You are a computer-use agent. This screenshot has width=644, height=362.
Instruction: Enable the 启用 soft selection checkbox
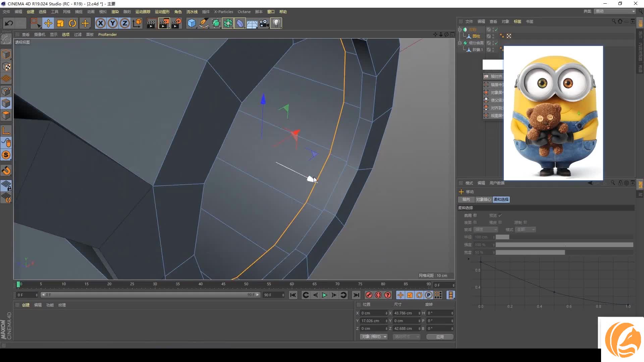point(475,216)
